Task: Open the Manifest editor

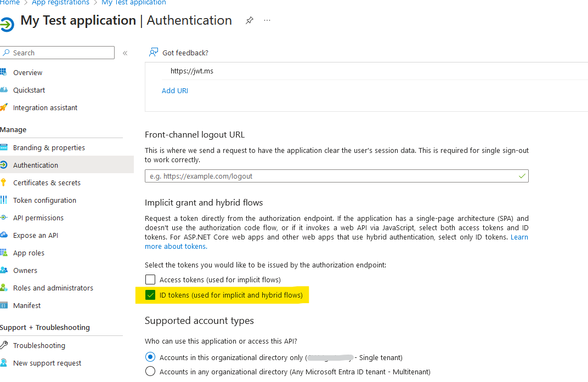Action: pyautogui.click(x=27, y=305)
